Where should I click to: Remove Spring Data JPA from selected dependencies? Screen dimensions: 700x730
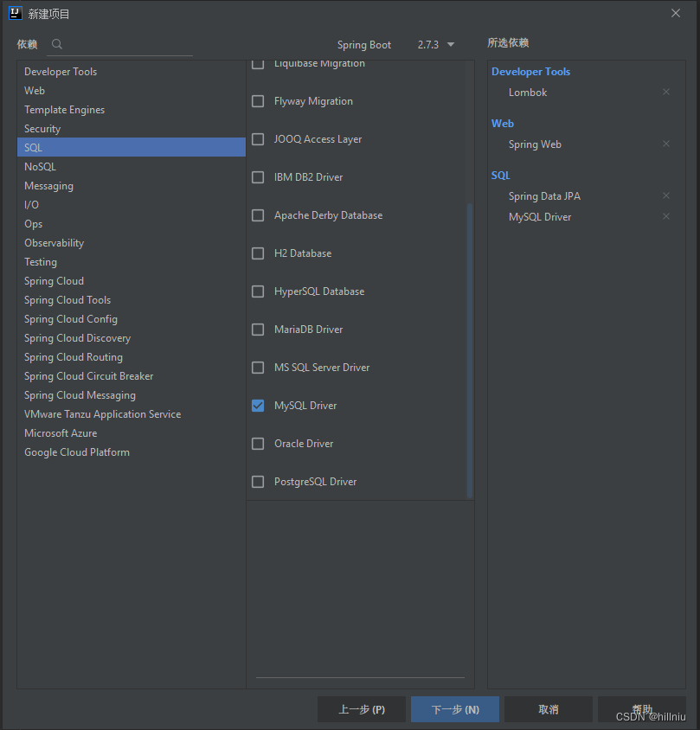coord(666,195)
